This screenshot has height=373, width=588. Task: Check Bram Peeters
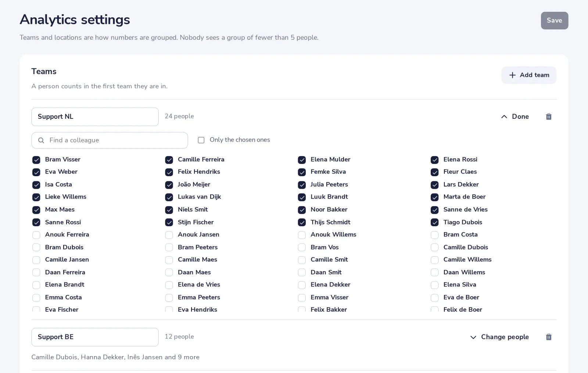(x=169, y=248)
